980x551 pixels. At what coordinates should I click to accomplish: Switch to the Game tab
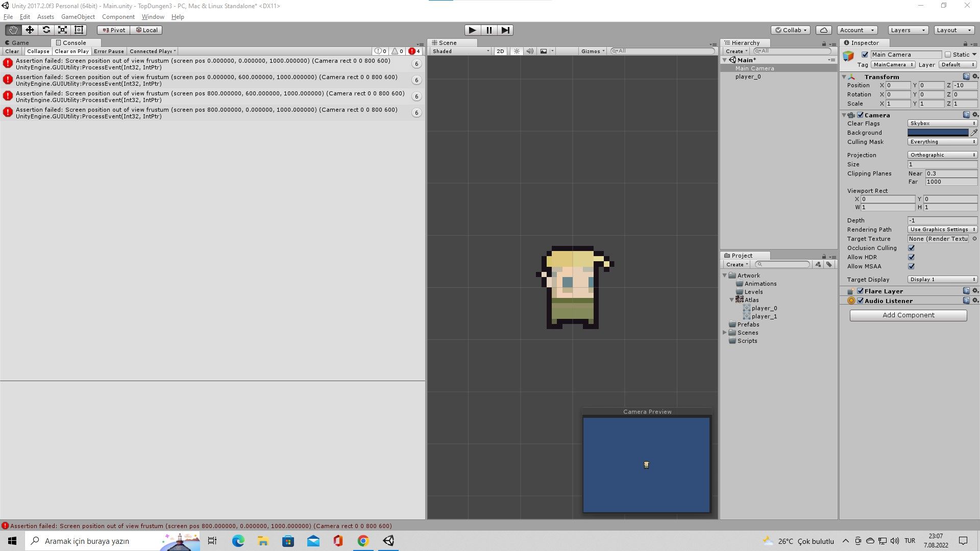point(20,43)
